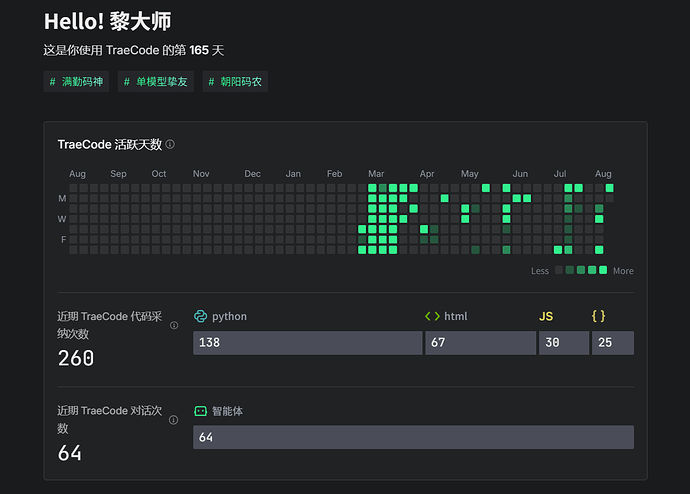Click the python label text

pos(229,316)
